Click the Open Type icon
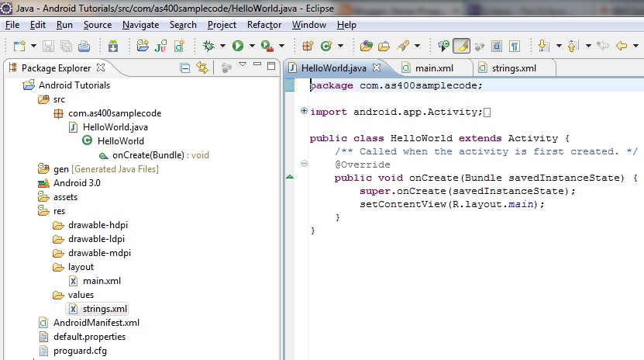The image size is (644, 360). [366, 46]
